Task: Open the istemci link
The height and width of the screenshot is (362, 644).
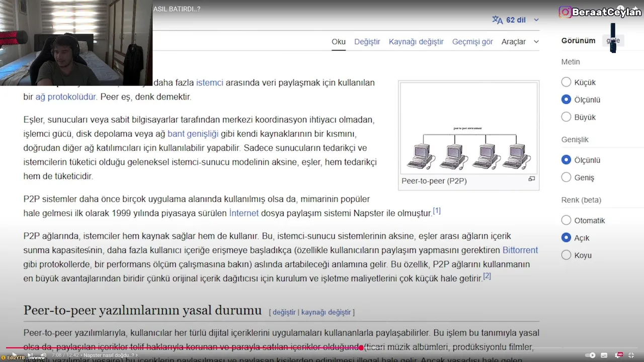Action: (209, 82)
